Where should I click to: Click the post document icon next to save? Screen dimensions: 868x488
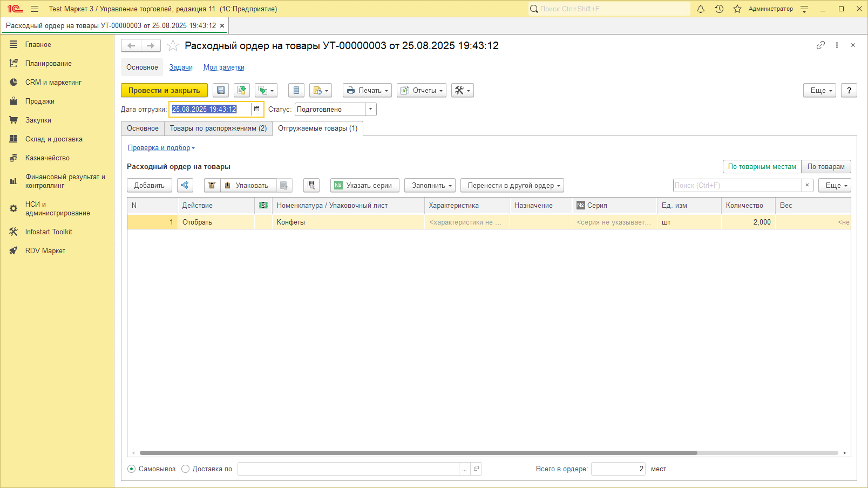(242, 90)
